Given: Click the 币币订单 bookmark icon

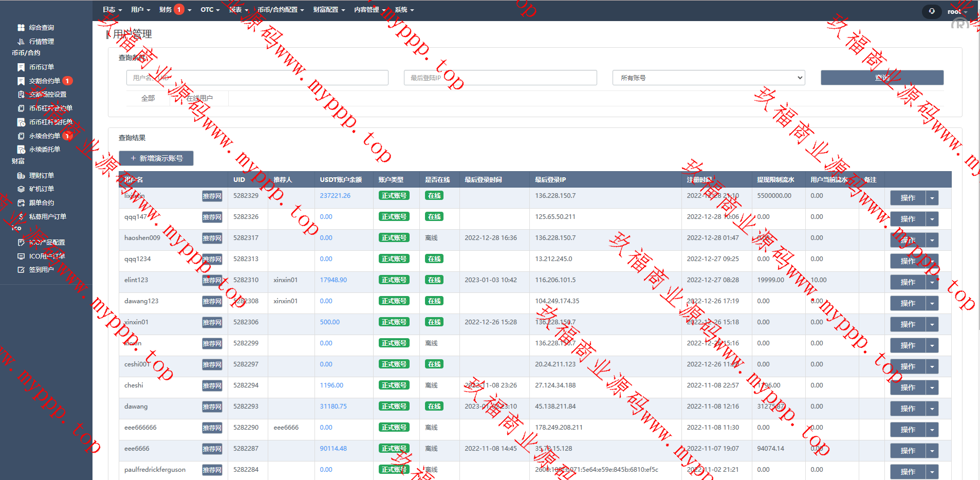Looking at the screenshot, I should [x=21, y=67].
